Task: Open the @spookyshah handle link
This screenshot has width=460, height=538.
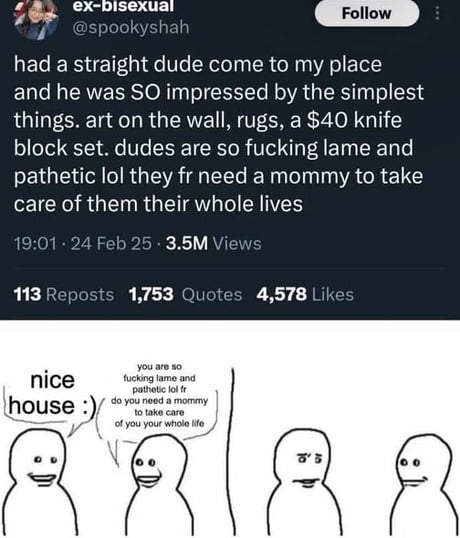Action: pyautogui.click(x=131, y=27)
